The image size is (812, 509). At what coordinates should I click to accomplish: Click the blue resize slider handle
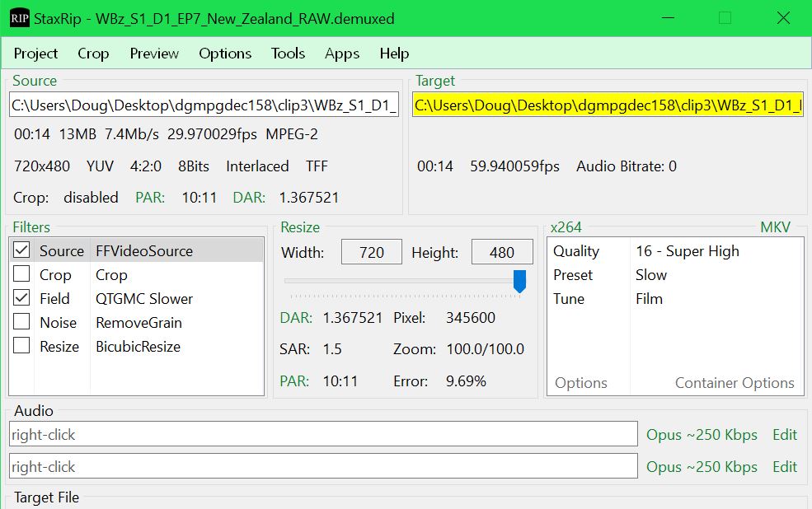519,281
